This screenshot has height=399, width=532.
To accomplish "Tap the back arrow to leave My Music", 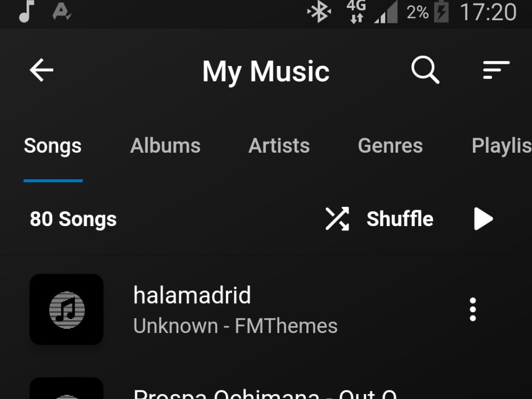I will point(41,70).
